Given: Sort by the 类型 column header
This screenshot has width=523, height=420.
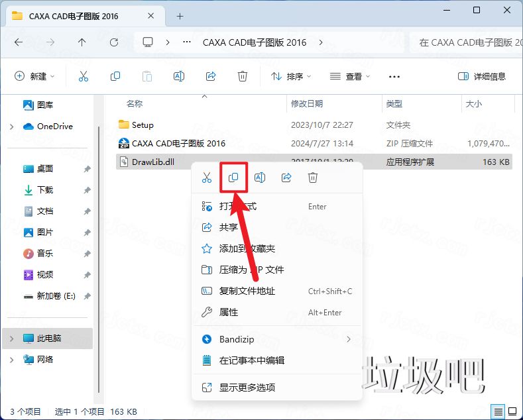Looking at the screenshot, I should 394,103.
